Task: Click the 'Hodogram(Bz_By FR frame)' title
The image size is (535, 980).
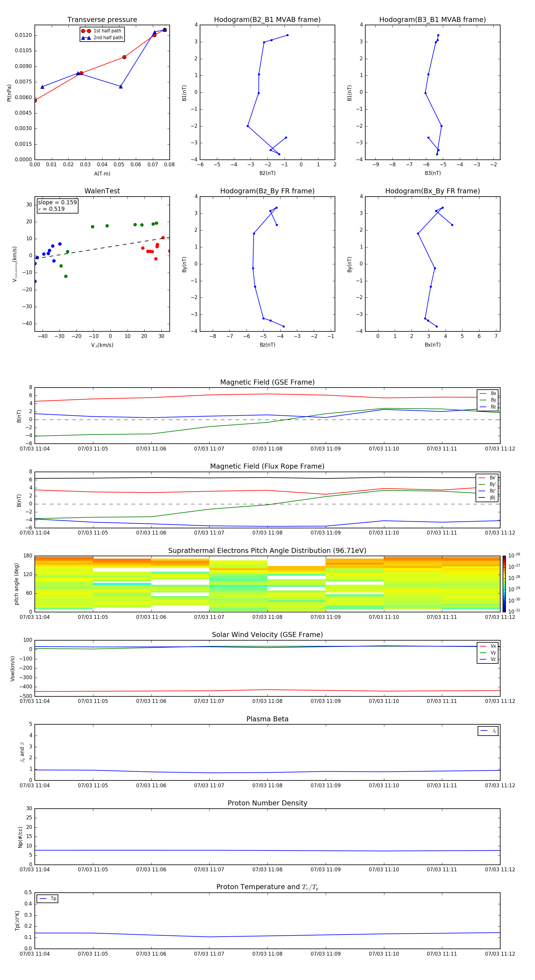Action: pos(267,191)
